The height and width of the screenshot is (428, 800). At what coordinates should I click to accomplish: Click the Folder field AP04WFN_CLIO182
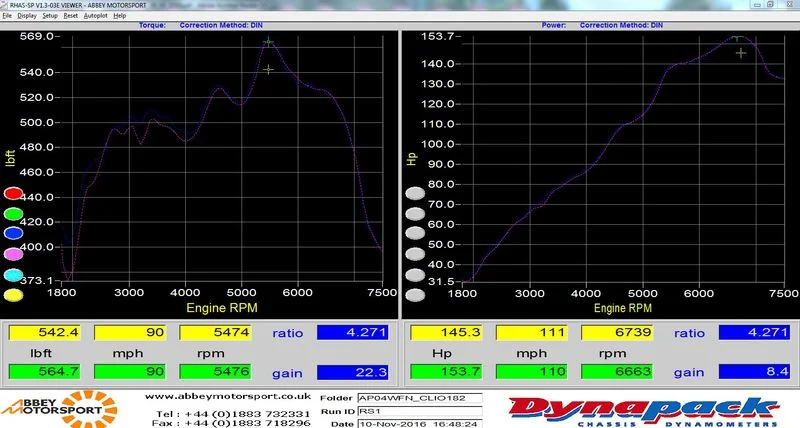(419, 398)
